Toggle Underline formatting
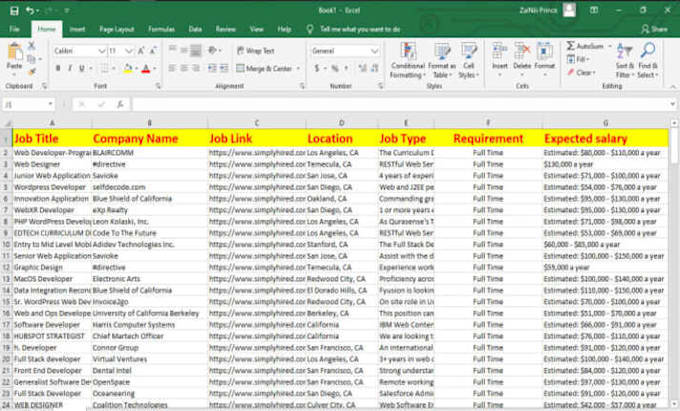 [x=82, y=68]
